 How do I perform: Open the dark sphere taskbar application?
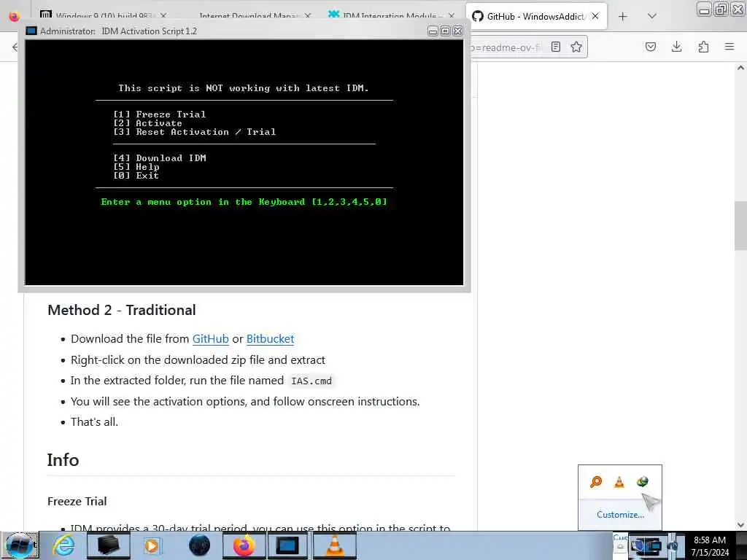click(x=199, y=545)
